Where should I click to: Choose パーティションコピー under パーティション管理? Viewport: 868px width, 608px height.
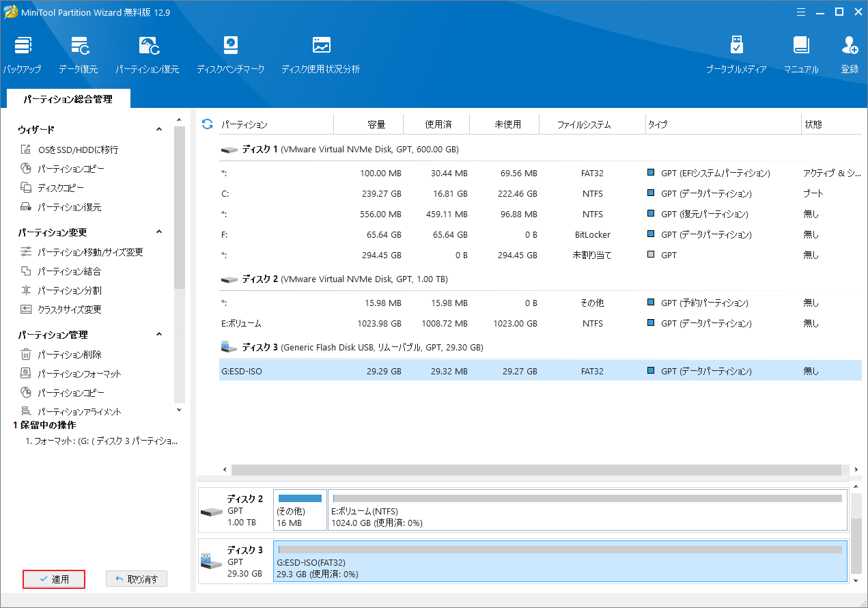coord(62,393)
